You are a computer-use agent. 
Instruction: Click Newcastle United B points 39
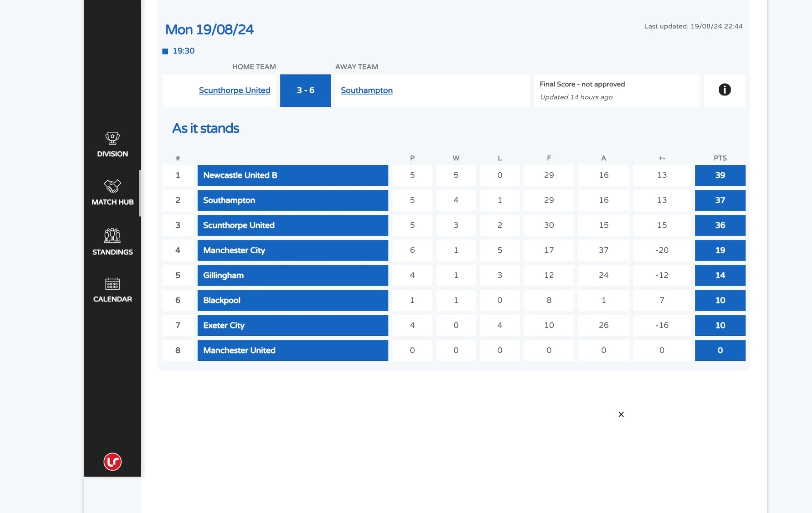[x=720, y=175]
